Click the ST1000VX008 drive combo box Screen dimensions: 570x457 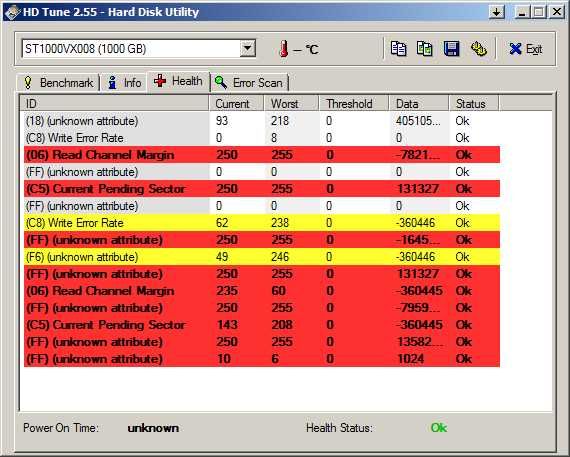139,48
